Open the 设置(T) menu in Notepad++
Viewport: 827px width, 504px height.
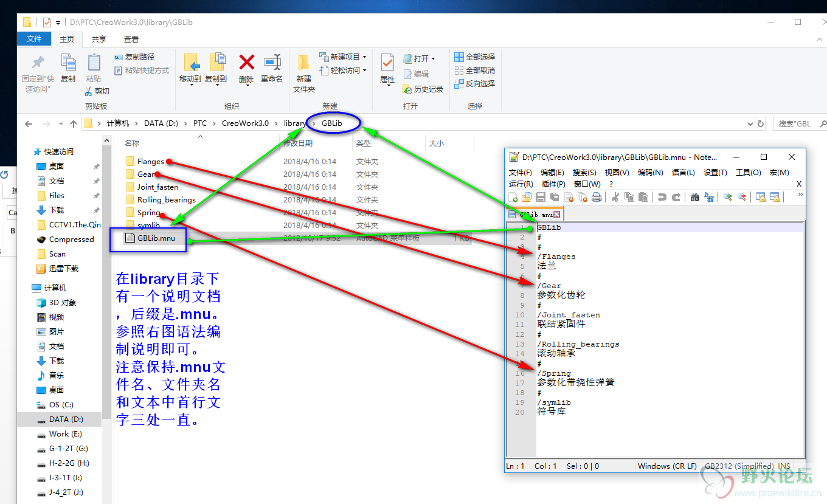[715, 173]
